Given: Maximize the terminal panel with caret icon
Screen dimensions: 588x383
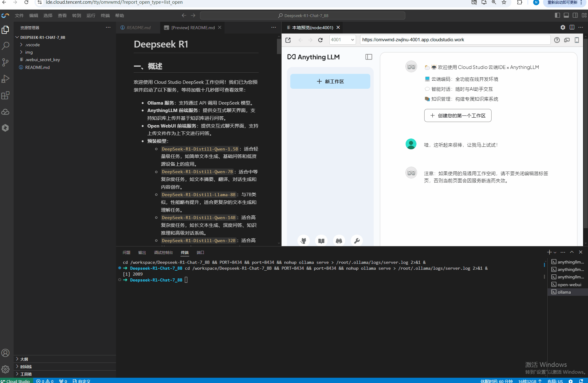Looking at the screenshot, I should (x=572, y=252).
